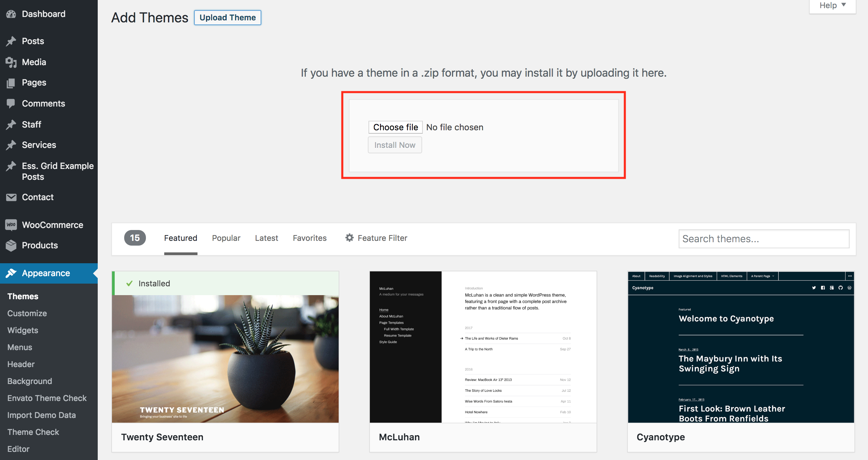Screen dimensions: 868x460
Task: Click the Pages document icon
Action: 11,83
